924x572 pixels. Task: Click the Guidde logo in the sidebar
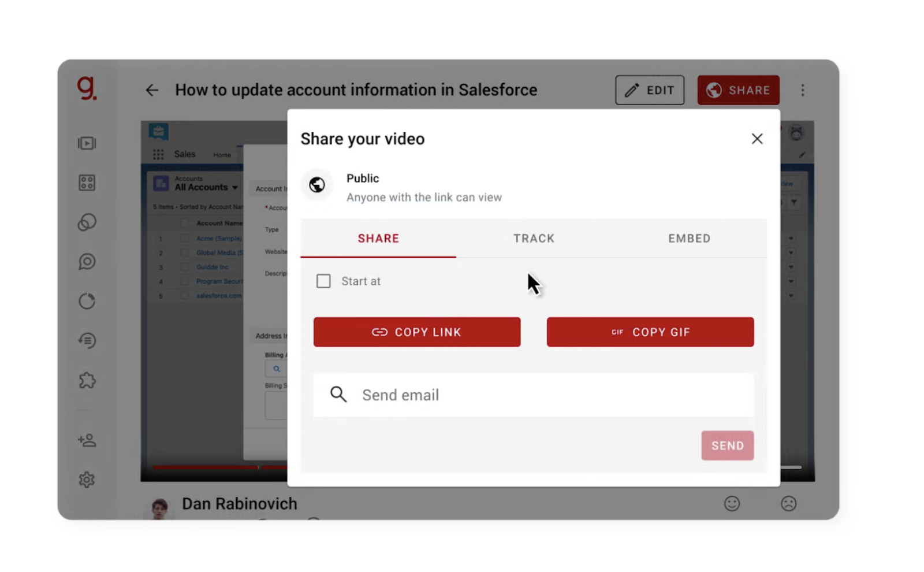(85, 88)
